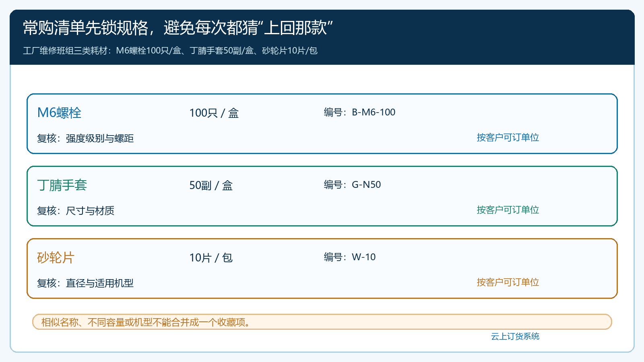This screenshot has height=362, width=644.
Task: Select the code 编号：G-N50
Action: coord(352,185)
